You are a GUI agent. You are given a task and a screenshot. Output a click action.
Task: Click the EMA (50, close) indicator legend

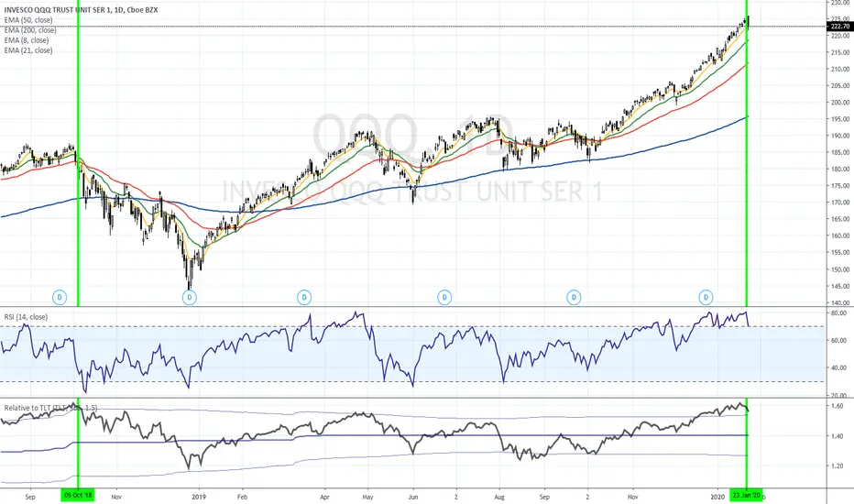click(x=28, y=20)
